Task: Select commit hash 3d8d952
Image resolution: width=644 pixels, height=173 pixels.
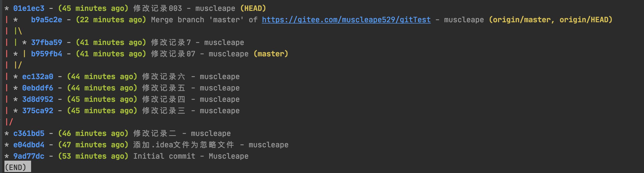Action: (x=38, y=99)
